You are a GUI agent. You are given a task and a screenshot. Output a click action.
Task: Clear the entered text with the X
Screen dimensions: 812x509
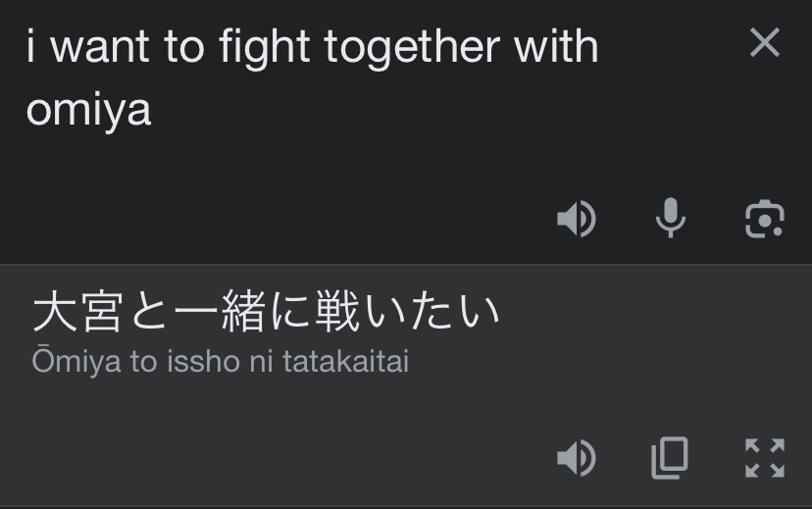point(764,42)
